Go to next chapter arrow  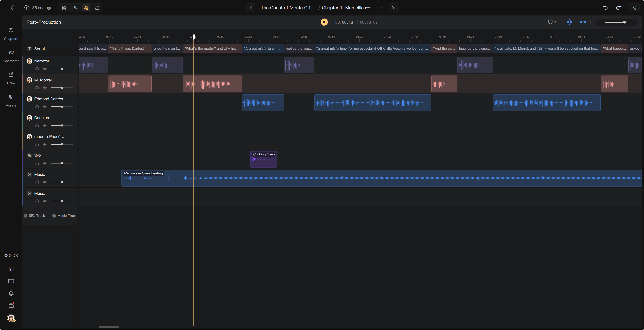[393, 8]
